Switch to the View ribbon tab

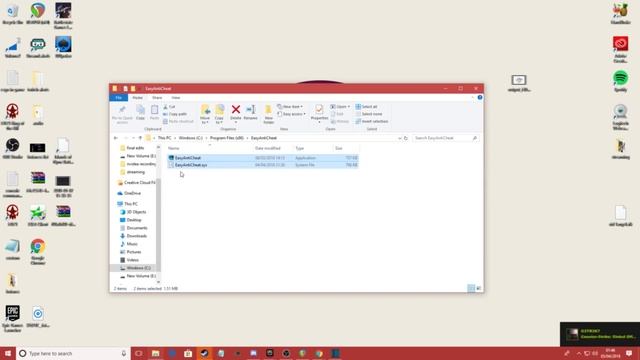pos(176,98)
